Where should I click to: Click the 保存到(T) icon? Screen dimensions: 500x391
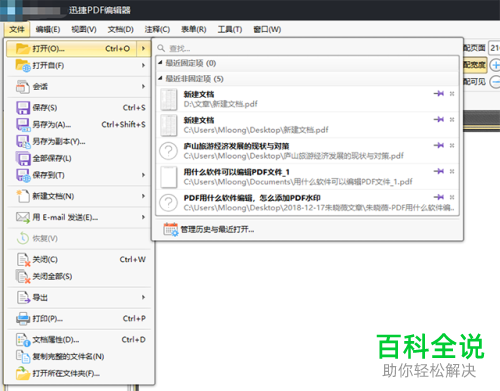point(23,175)
